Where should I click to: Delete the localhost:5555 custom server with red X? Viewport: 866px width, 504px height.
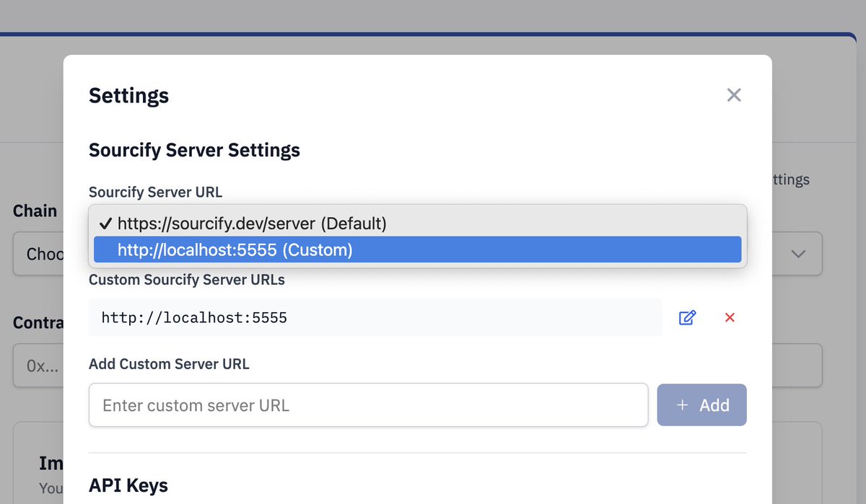tap(730, 317)
